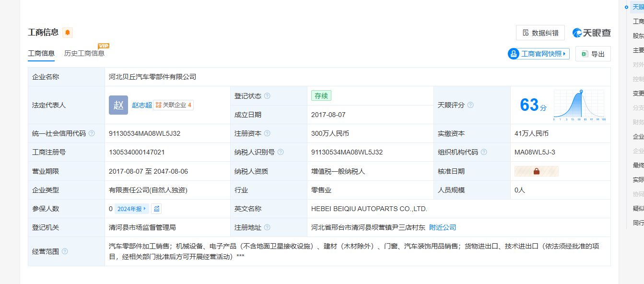This screenshot has width=644, height=284.
Task: Click help icon beside 统一社会信用代码
Action: (x=92, y=133)
